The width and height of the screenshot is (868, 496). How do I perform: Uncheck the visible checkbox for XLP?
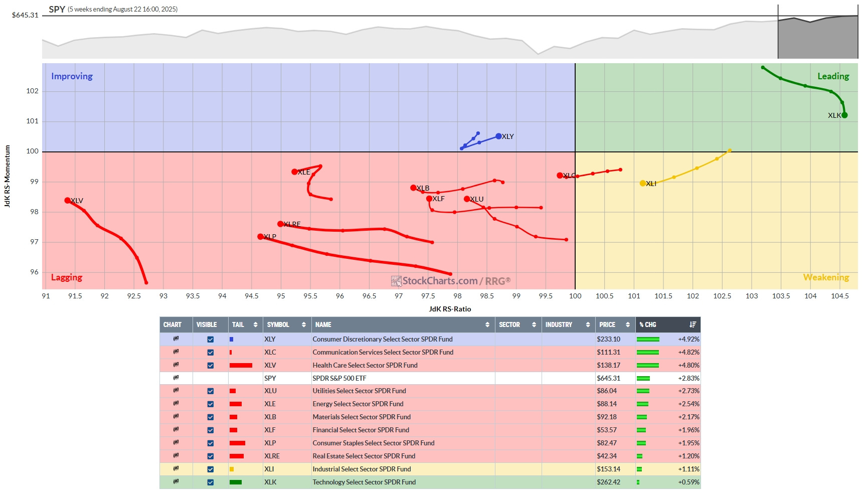click(211, 443)
